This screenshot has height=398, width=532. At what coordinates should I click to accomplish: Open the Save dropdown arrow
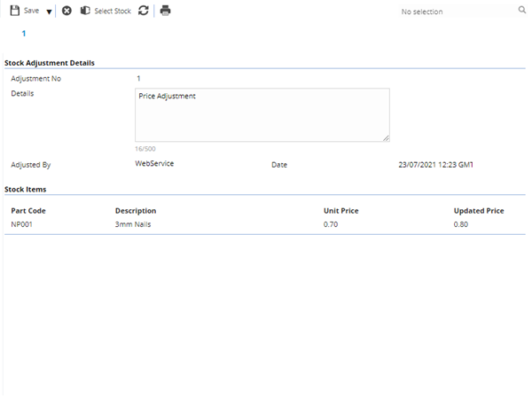[49, 12]
